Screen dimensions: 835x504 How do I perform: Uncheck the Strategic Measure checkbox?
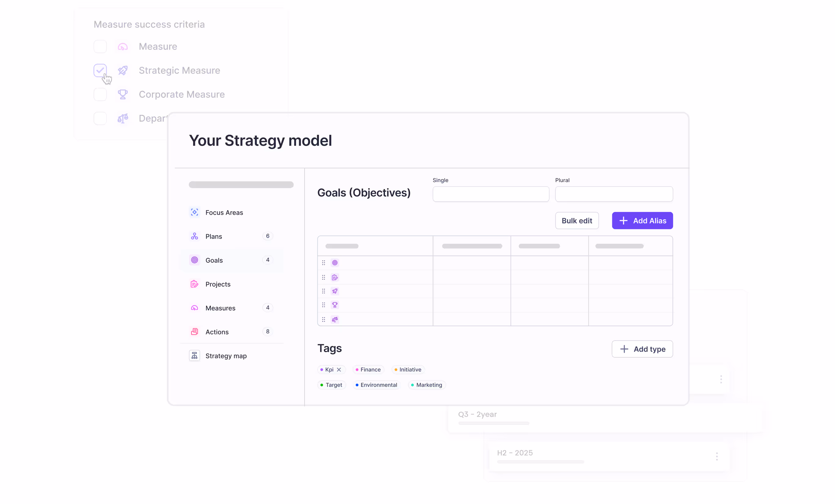[x=100, y=71]
